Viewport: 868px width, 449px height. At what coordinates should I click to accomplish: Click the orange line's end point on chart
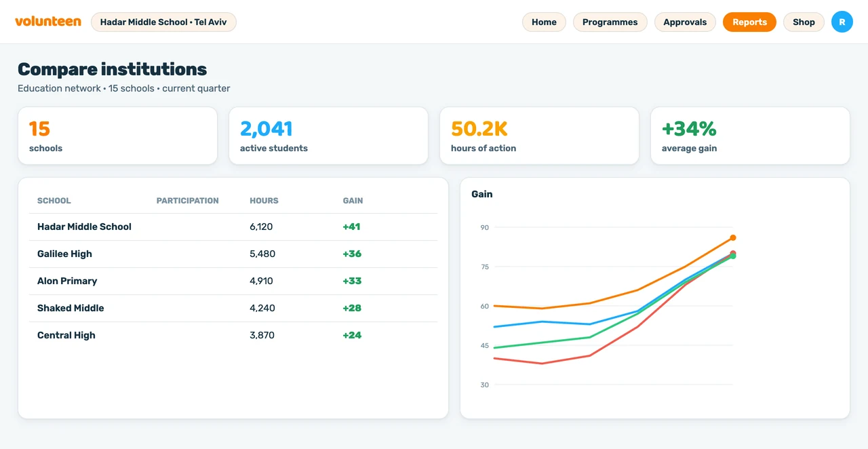[733, 238]
